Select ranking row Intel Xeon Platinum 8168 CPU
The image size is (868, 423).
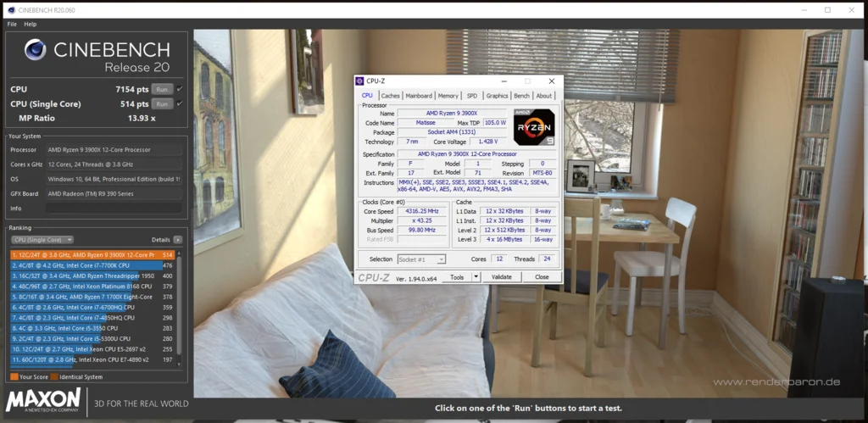[x=92, y=287]
